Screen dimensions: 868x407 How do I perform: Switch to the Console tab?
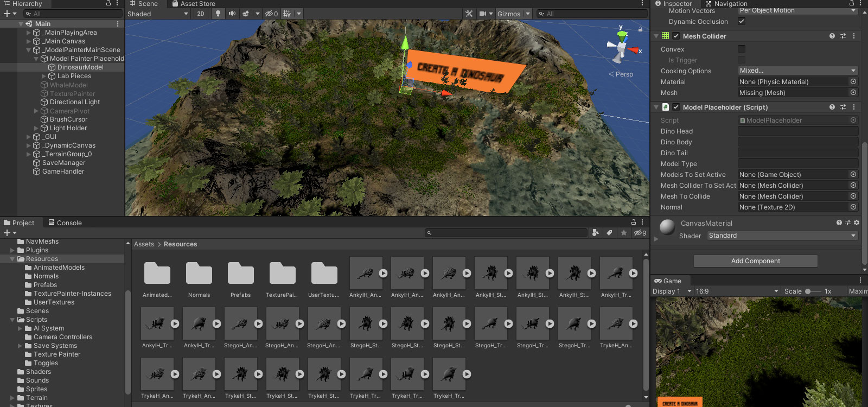coord(65,222)
